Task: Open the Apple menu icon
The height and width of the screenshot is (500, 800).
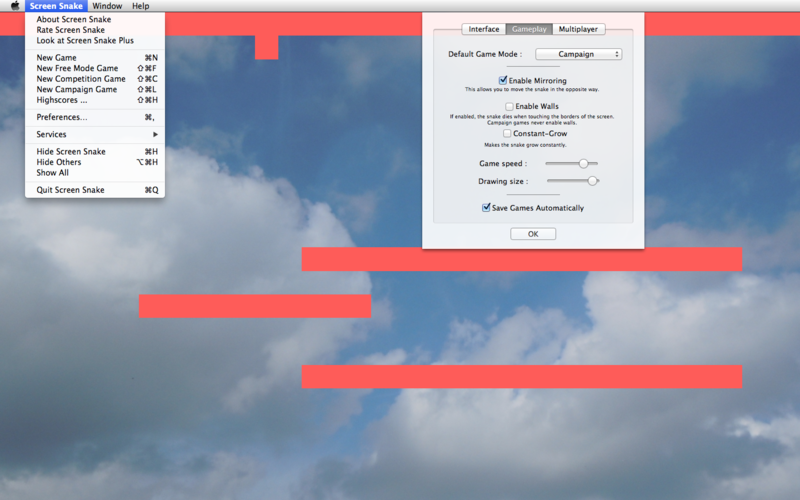Action: (14, 6)
